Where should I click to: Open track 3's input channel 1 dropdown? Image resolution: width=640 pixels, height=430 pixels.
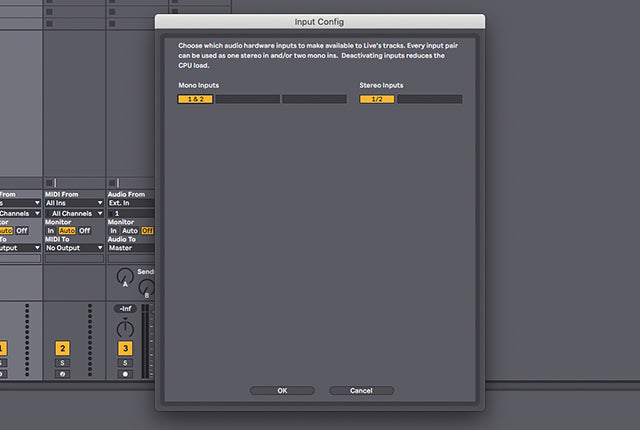[131, 213]
